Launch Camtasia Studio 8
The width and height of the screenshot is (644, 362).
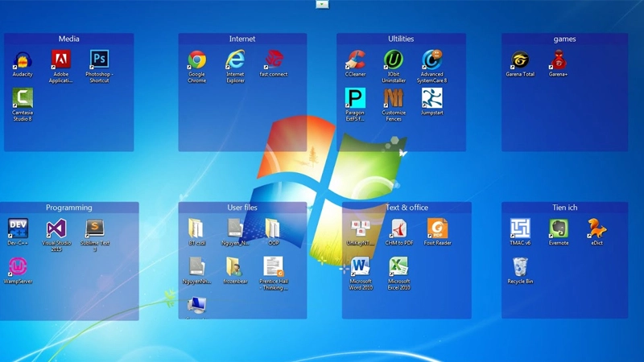click(23, 98)
